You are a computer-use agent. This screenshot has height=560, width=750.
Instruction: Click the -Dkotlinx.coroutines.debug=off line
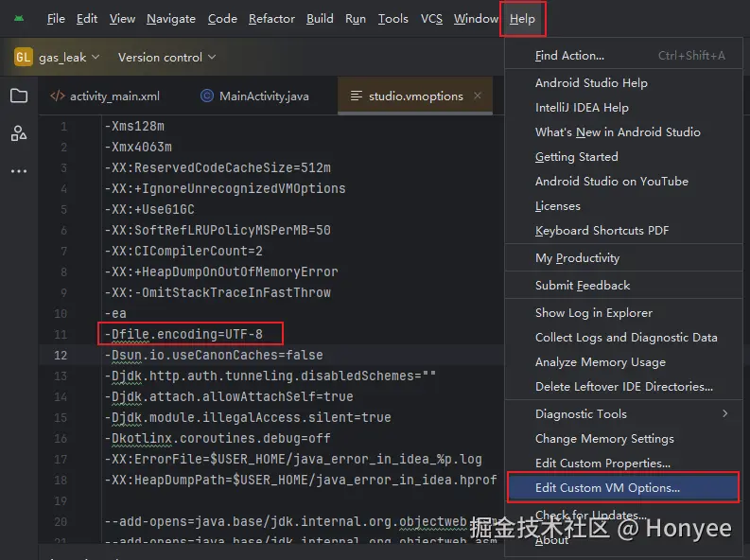pyautogui.click(x=218, y=438)
